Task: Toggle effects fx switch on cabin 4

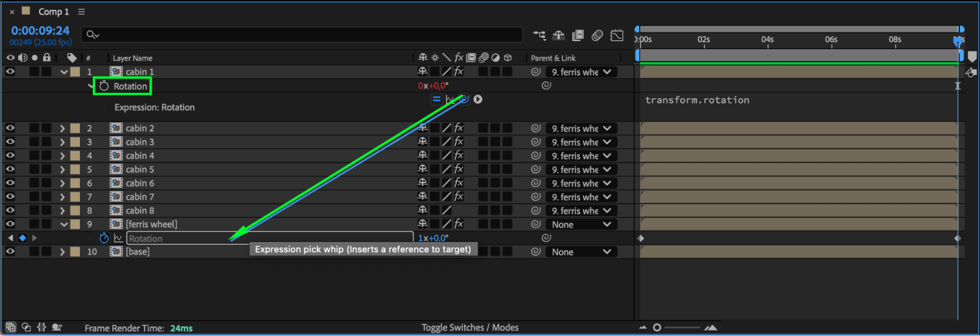Action: tap(459, 155)
